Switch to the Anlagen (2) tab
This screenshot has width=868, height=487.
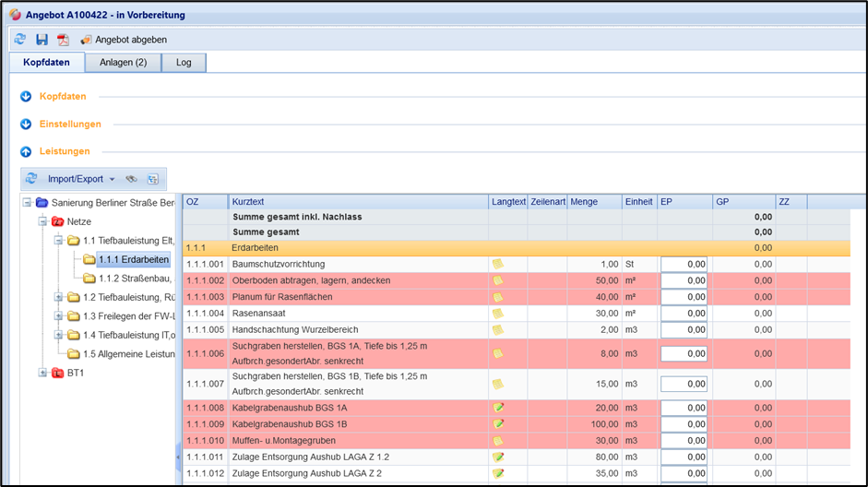123,63
